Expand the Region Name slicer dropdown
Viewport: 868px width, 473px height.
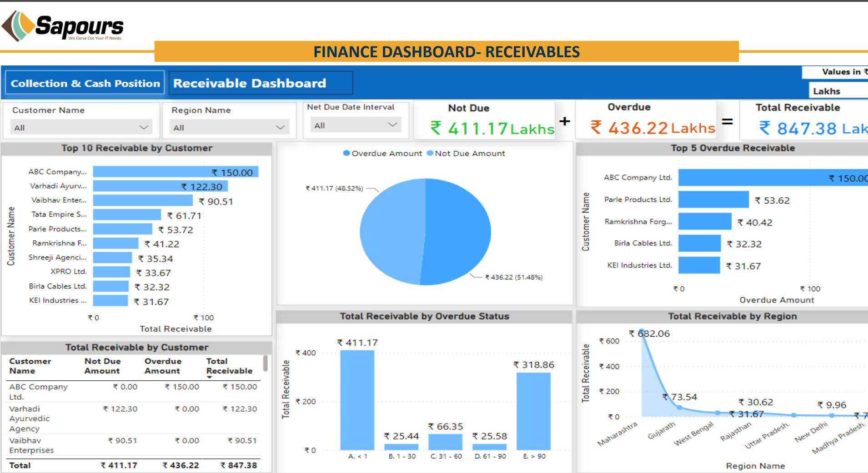pos(230,128)
